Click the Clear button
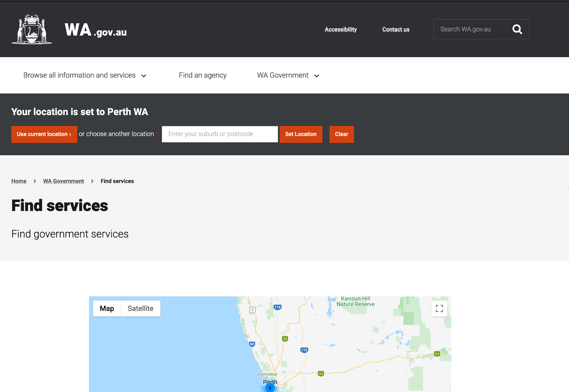Image resolution: width=569 pixels, height=392 pixels. click(341, 134)
